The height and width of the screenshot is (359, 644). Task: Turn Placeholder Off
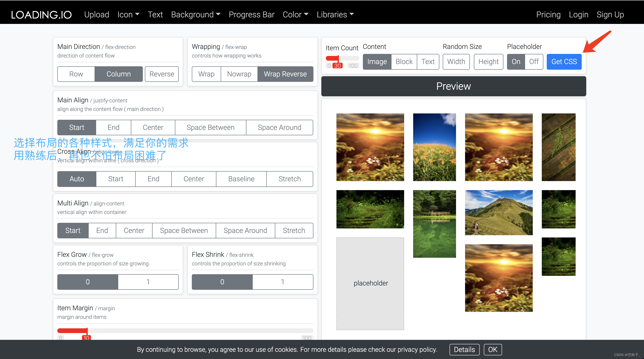(533, 62)
